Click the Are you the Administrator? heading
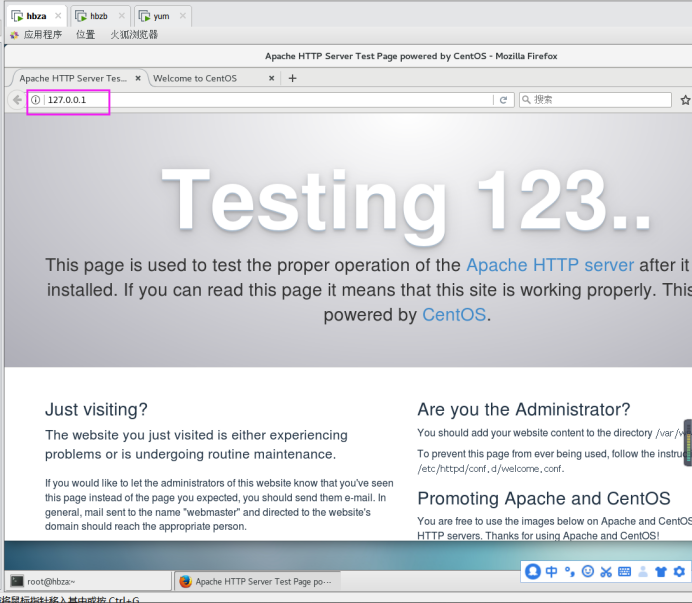Viewport: 692px width, 603px height. click(x=524, y=409)
